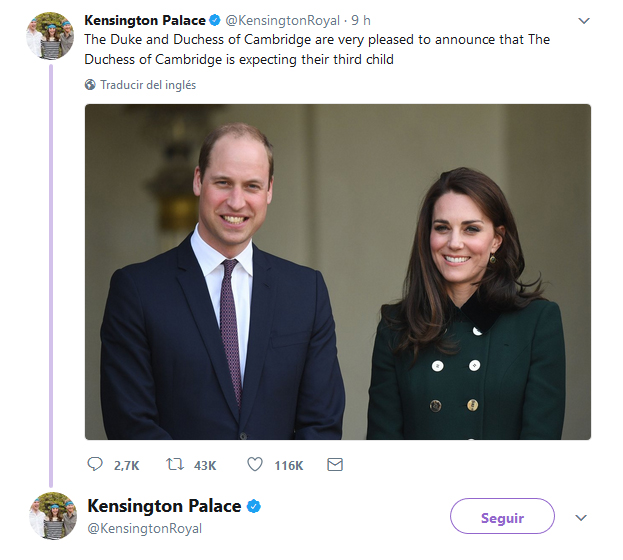This screenshot has width=623, height=560.
Task: Click the 116K likes count
Action: click(289, 465)
